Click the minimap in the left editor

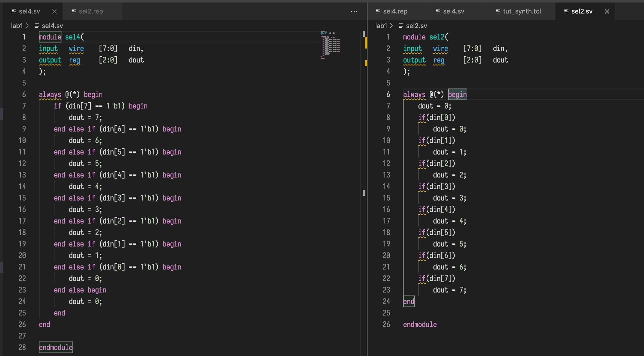point(330,45)
